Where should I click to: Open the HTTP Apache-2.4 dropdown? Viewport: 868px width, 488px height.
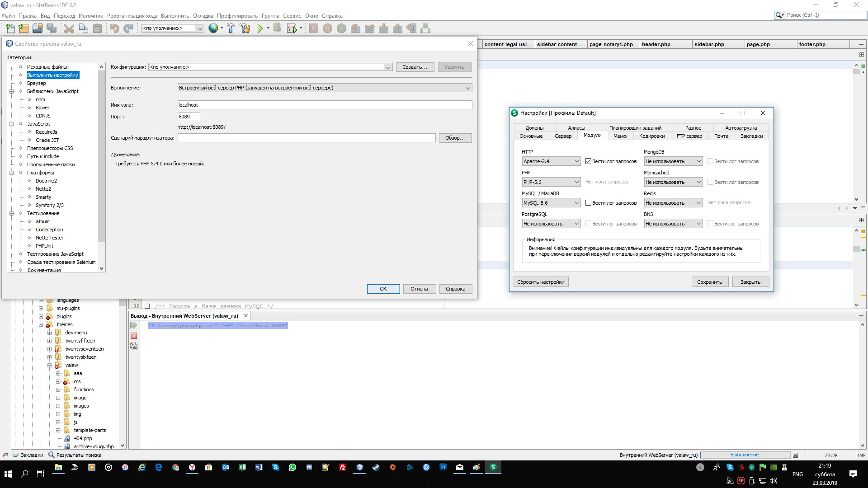coord(551,161)
